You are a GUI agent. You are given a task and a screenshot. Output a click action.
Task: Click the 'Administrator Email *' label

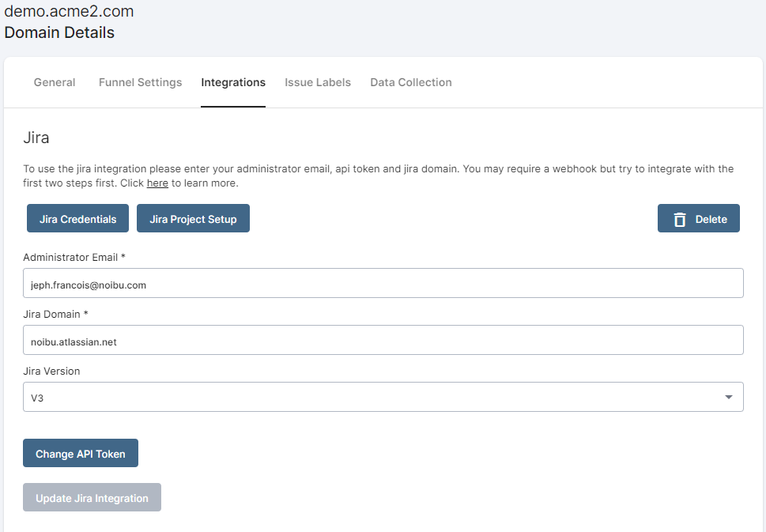[74, 258]
